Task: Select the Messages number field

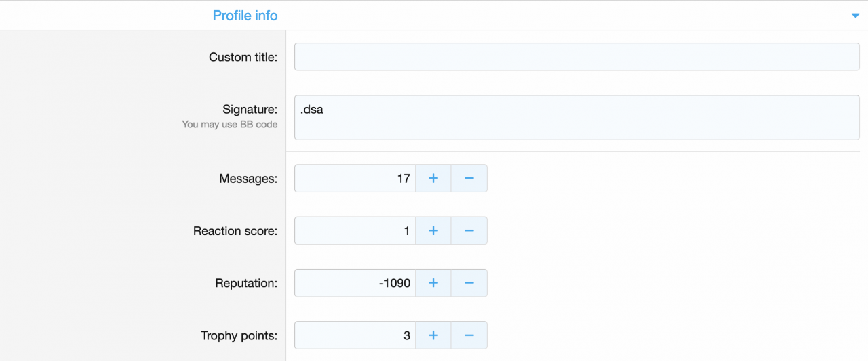Action: coord(355,179)
